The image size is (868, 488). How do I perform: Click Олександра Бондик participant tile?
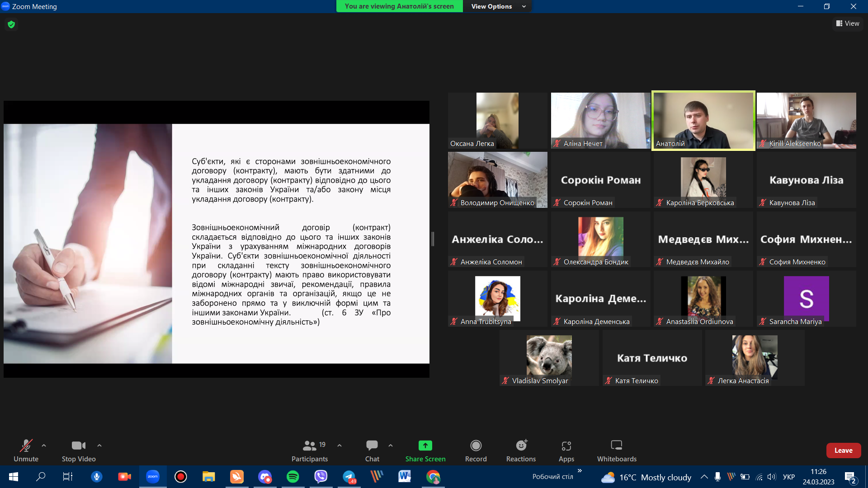coord(600,239)
